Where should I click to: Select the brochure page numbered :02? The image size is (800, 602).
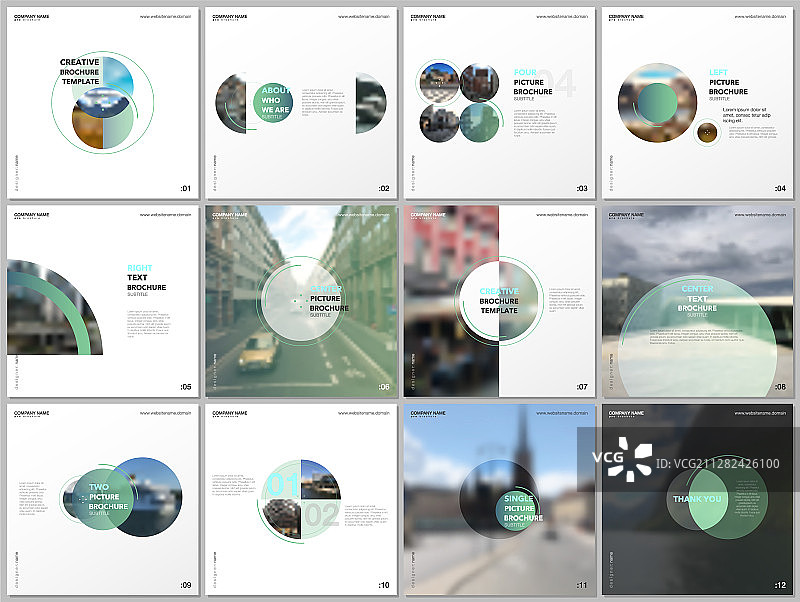point(301,103)
